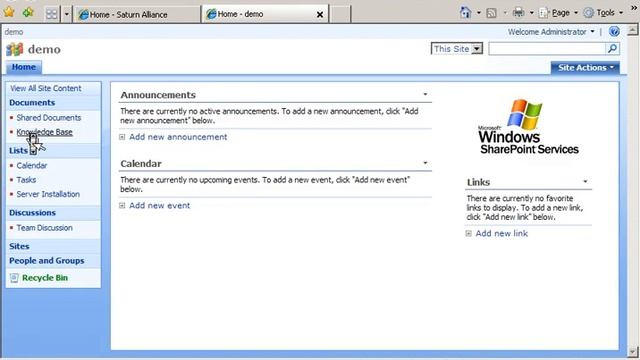
Task: Close the Home - demo tab
Action: tap(320, 15)
